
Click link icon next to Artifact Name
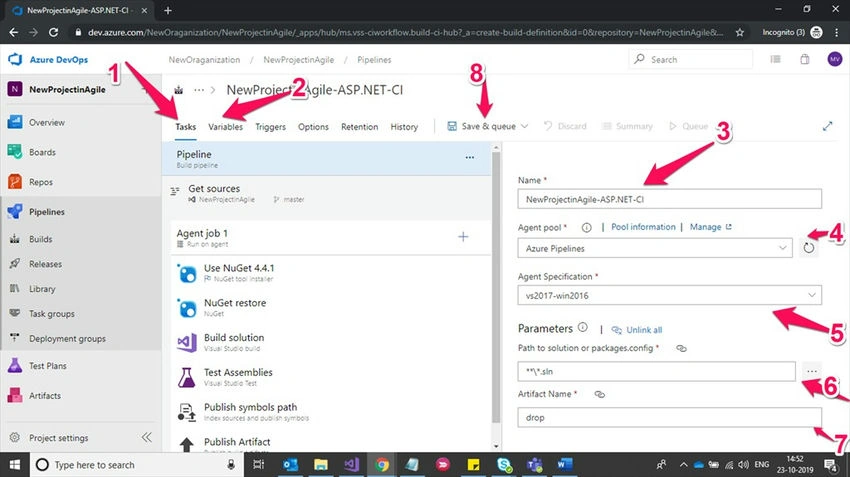pyautogui.click(x=600, y=395)
